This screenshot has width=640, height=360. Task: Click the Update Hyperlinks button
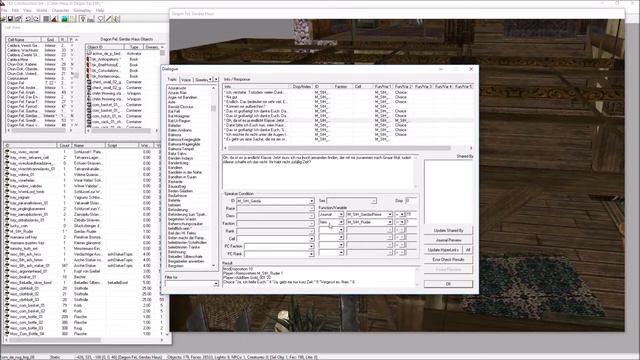(443, 250)
